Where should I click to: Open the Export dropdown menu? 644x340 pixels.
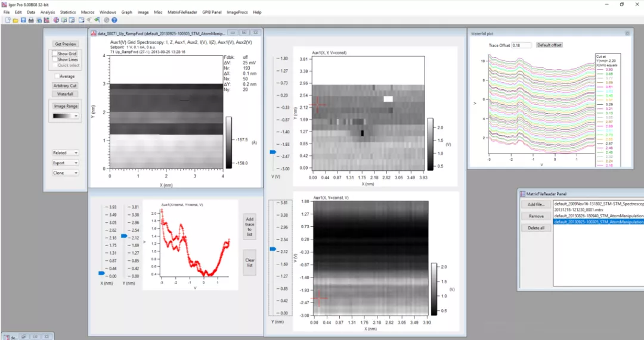[66, 163]
